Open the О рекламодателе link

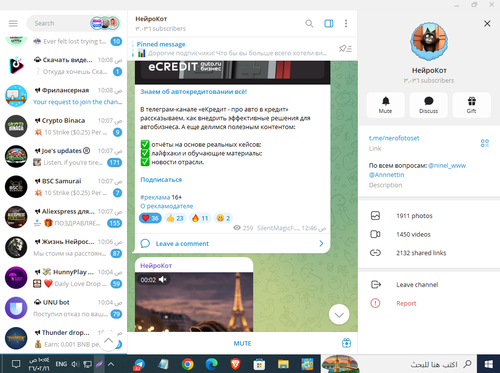click(167, 206)
